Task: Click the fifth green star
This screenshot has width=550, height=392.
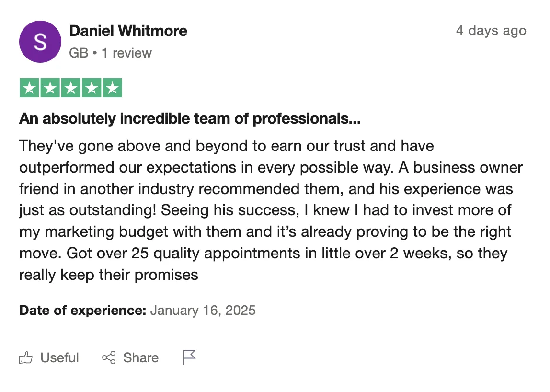Action: [112, 88]
